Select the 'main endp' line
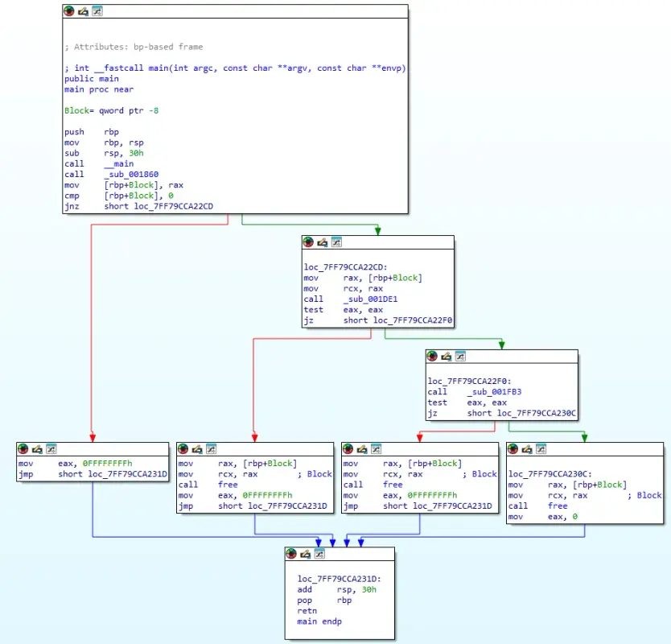Viewport: 671px width, 644px height. (x=319, y=621)
